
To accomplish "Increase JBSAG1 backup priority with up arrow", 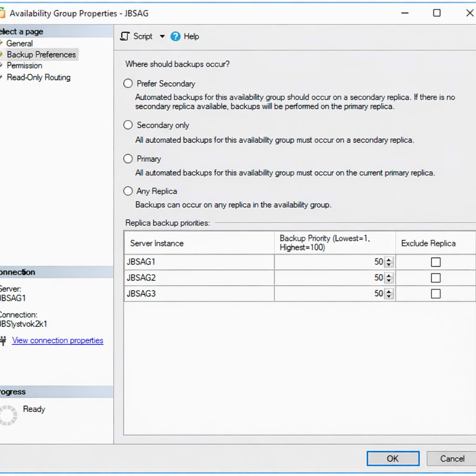I will tap(389, 260).
